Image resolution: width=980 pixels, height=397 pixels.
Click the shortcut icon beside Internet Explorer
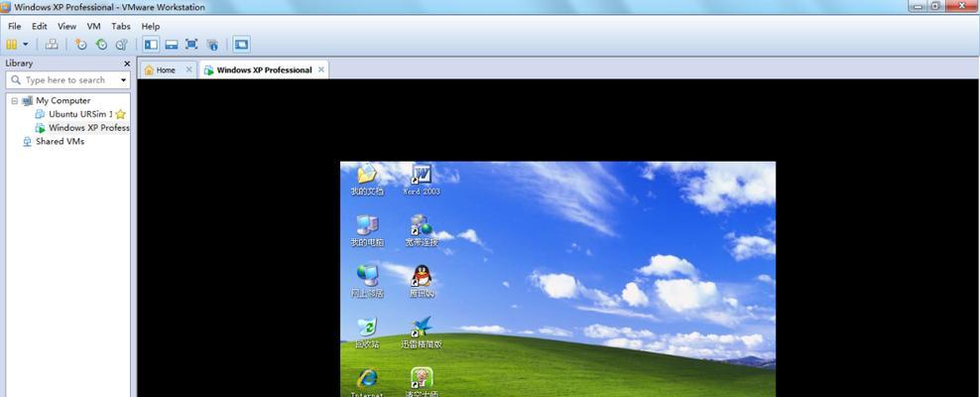click(x=422, y=382)
